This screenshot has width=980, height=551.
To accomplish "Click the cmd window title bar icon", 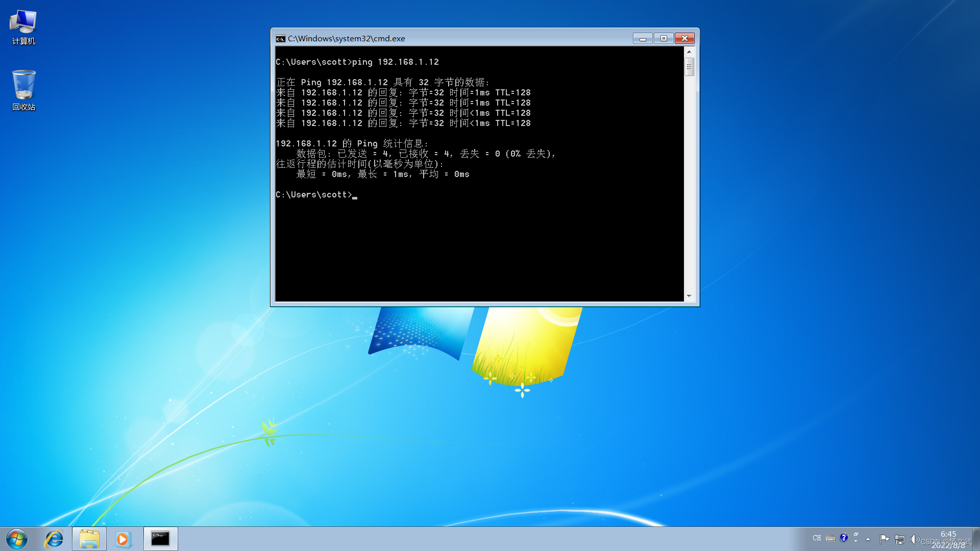I will pos(280,38).
